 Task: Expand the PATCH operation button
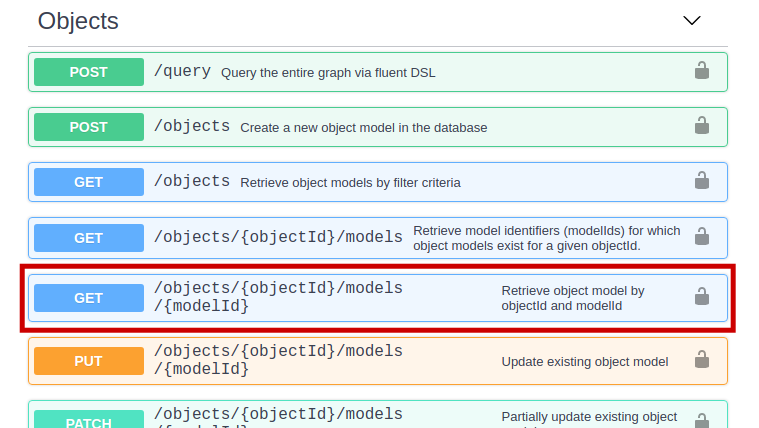[89, 419]
